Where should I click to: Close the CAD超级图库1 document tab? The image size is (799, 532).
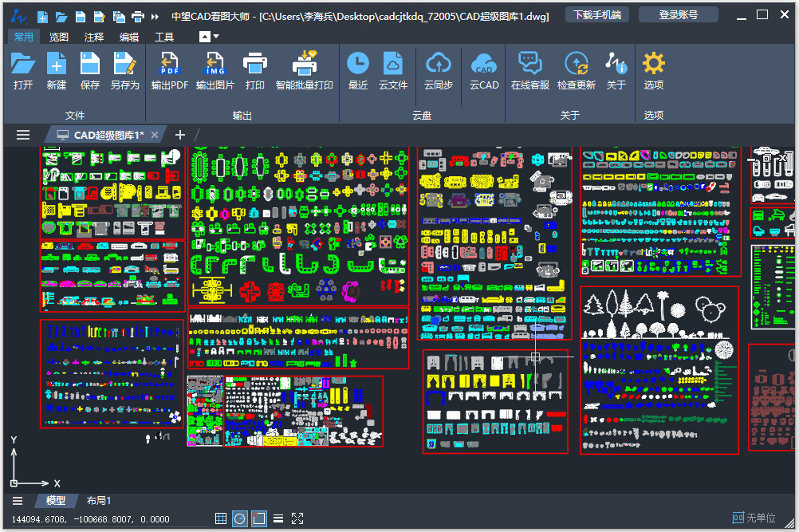[x=155, y=135]
